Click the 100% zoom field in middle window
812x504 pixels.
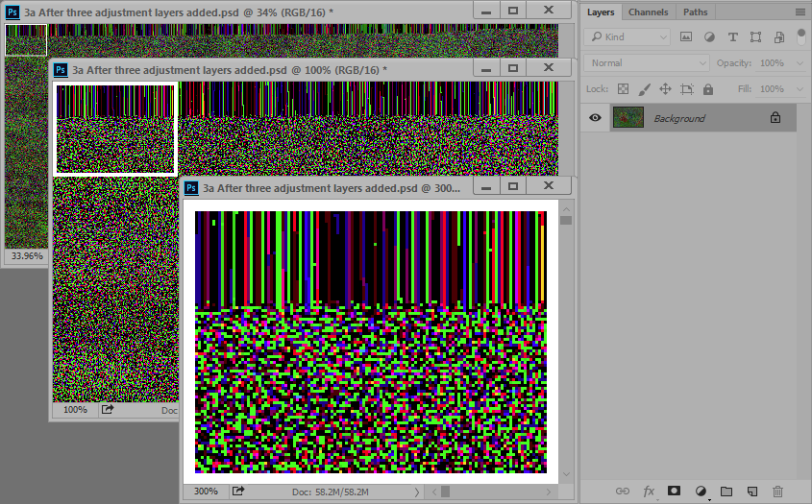[x=75, y=410]
